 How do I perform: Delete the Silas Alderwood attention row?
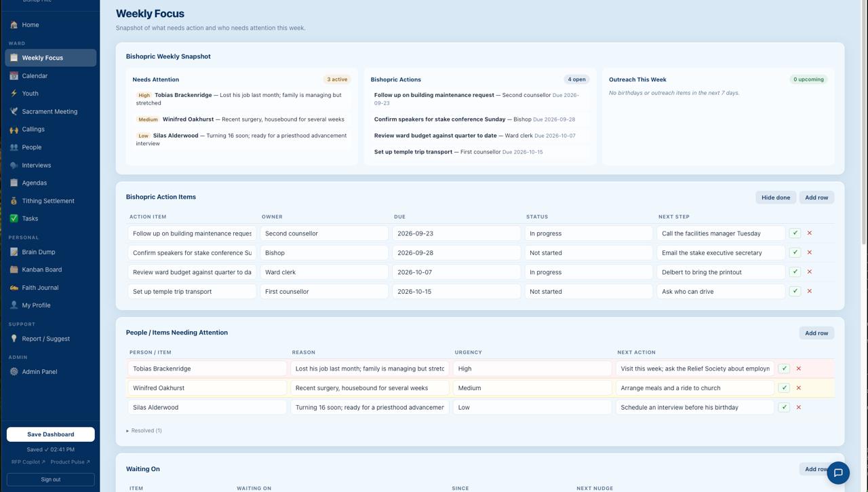(x=799, y=407)
